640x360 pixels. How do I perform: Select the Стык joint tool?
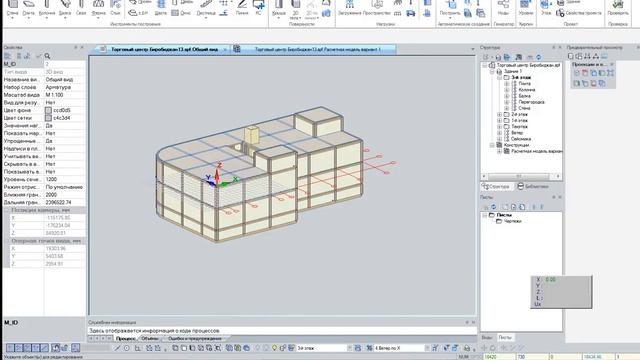click(116, 8)
